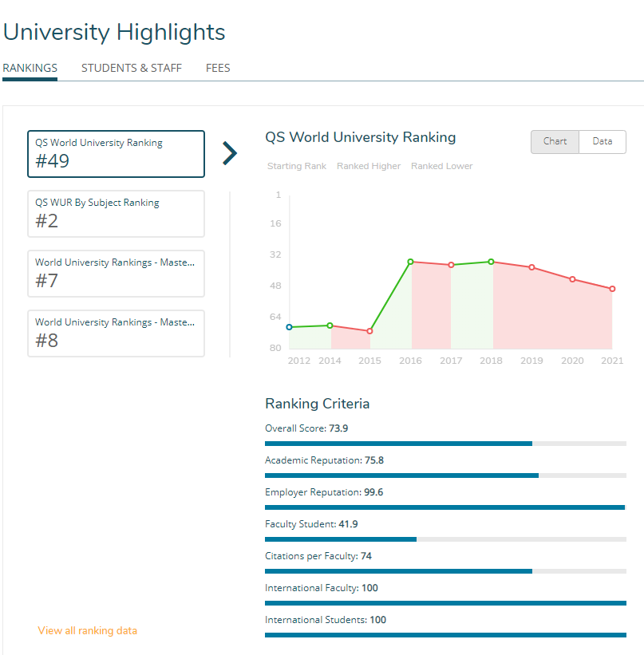Click the 2021 data point on chart
This screenshot has height=655, width=644.
(x=612, y=289)
